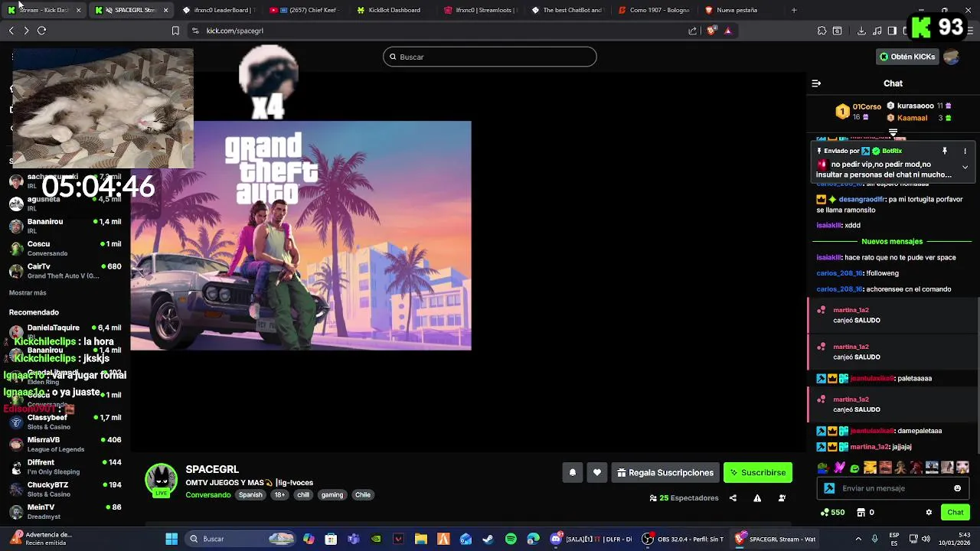Image resolution: width=980 pixels, height=551 pixels.
Task: Open chat settings gear icon
Action: click(x=929, y=513)
